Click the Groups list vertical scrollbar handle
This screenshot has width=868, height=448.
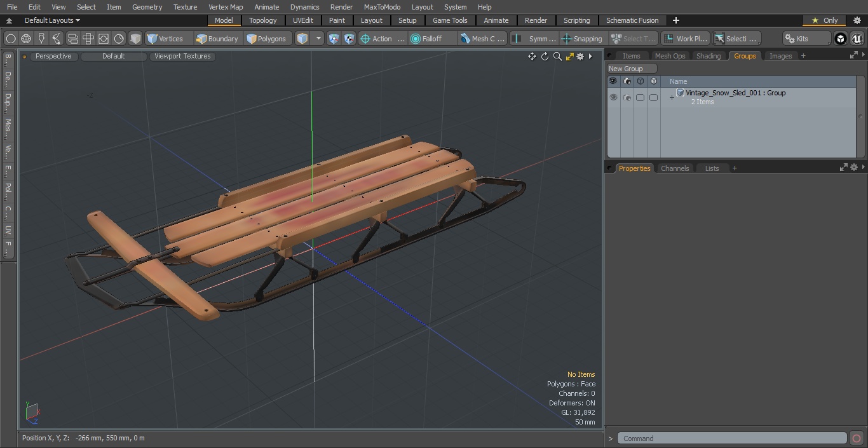point(860,116)
